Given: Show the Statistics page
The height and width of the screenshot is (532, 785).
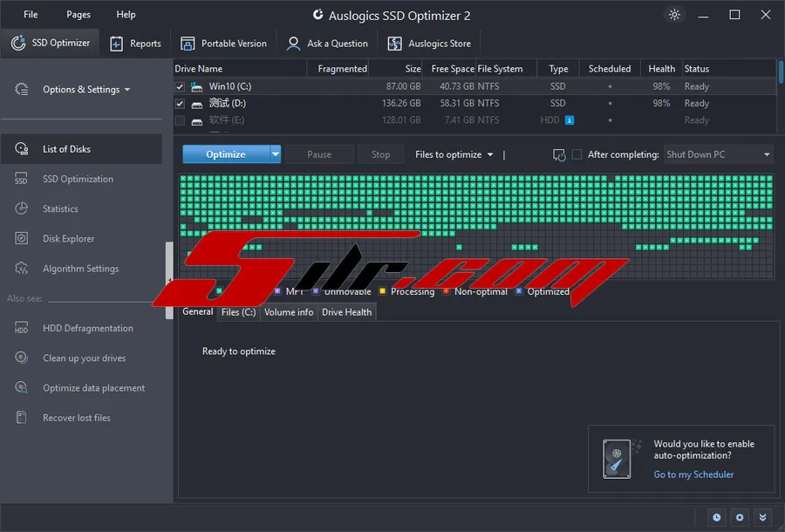Looking at the screenshot, I should point(81,208).
